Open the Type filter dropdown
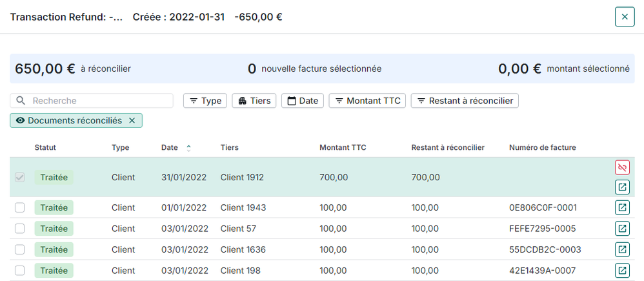The image size is (644, 281). point(205,101)
